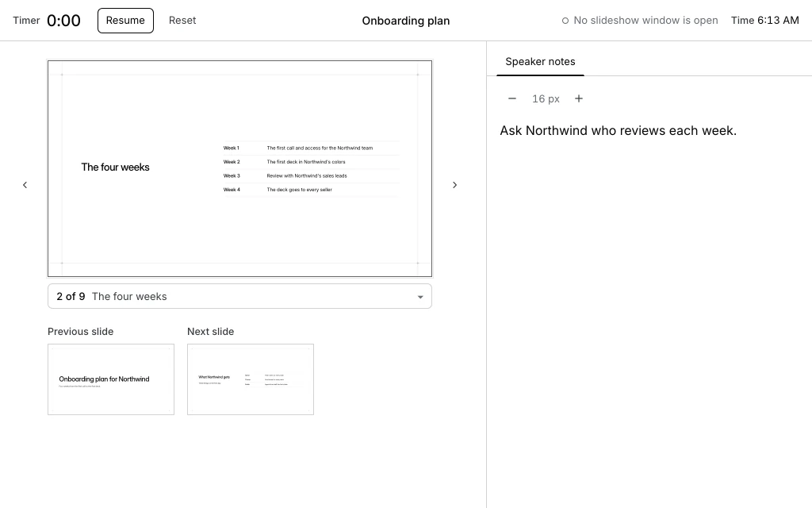Screen dimensions: 812x508
Task: Click the 'Next slide' label
Action: coord(211,332)
